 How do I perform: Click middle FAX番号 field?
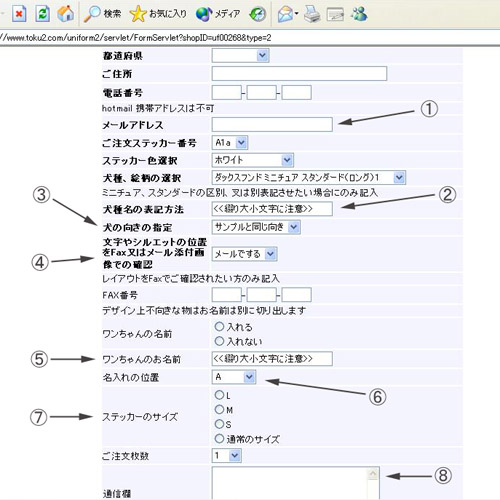point(262,295)
